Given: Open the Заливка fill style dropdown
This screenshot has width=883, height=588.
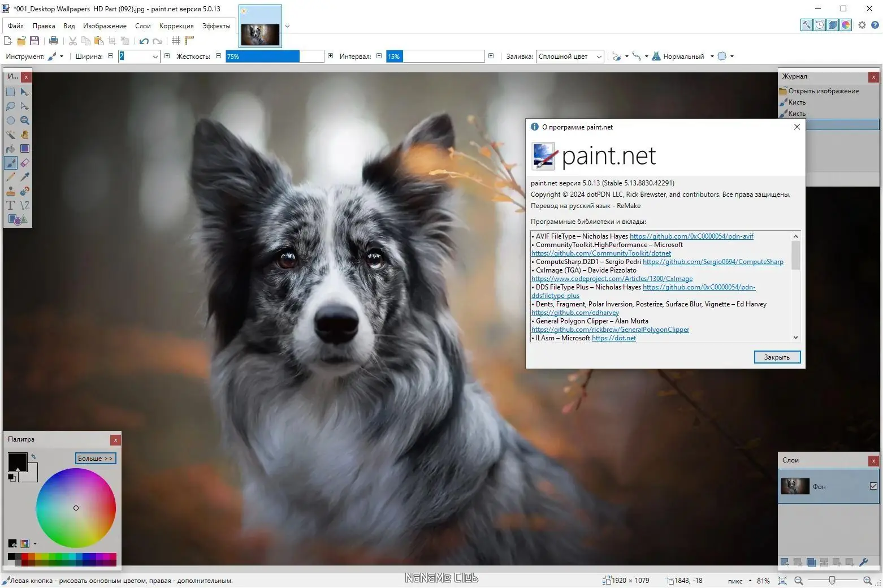Looking at the screenshot, I should coord(598,56).
